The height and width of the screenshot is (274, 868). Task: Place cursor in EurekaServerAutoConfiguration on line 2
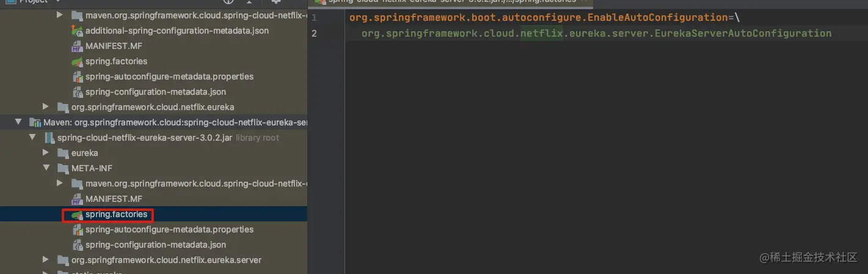742,33
